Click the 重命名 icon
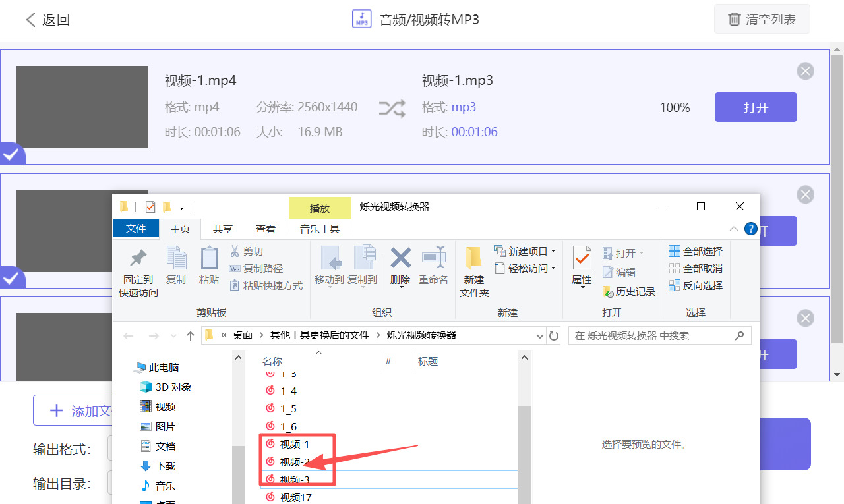 [x=434, y=258]
